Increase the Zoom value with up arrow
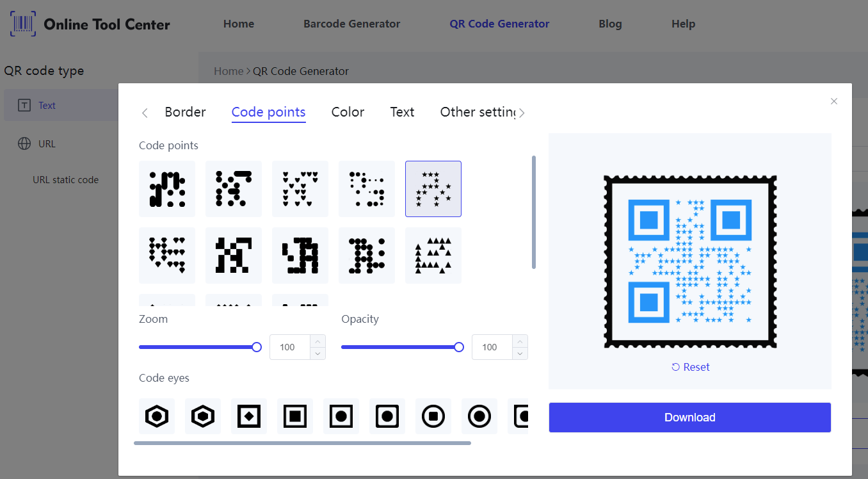This screenshot has width=868, height=479. tap(318, 341)
